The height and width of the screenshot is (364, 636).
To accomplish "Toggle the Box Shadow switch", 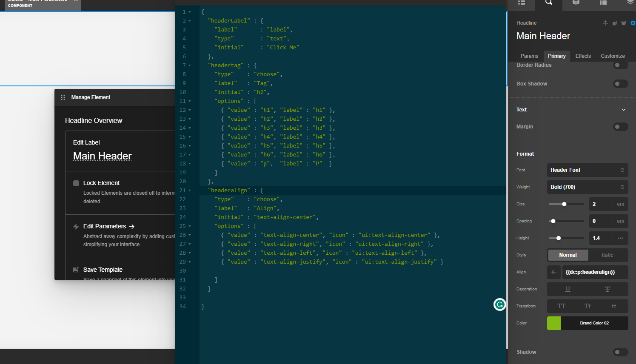I will tap(620, 84).
